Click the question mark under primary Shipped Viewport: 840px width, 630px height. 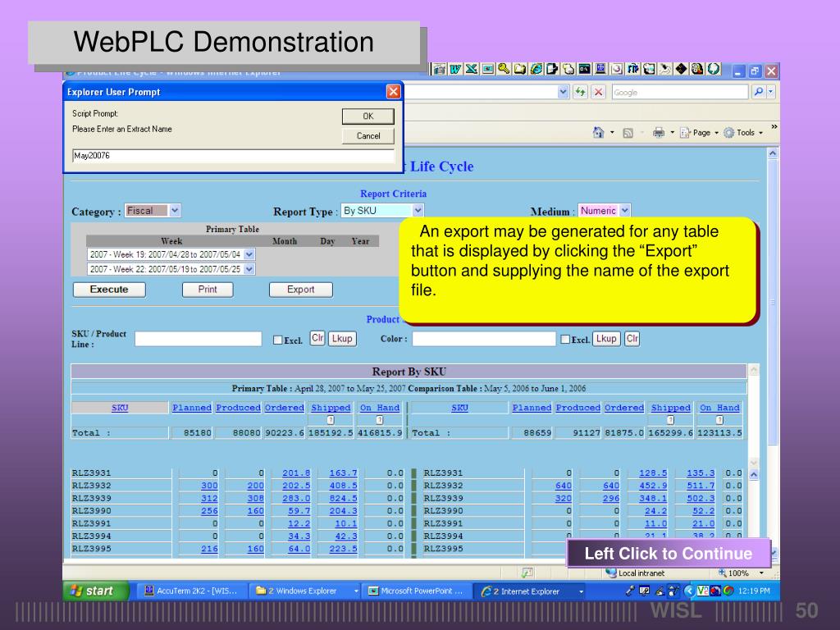tap(331, 420)
